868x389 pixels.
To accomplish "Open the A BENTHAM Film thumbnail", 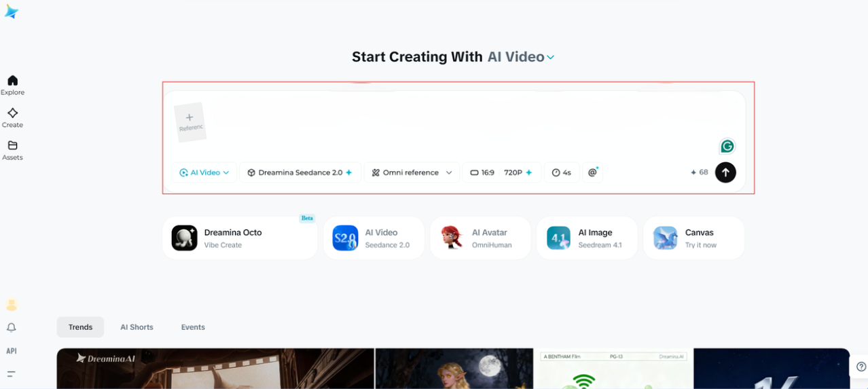I will tap(613, 369).
